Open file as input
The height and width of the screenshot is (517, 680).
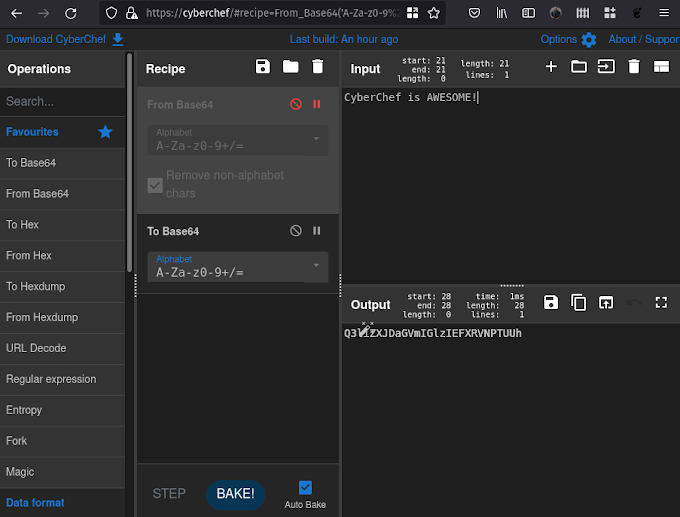(606, 67)
